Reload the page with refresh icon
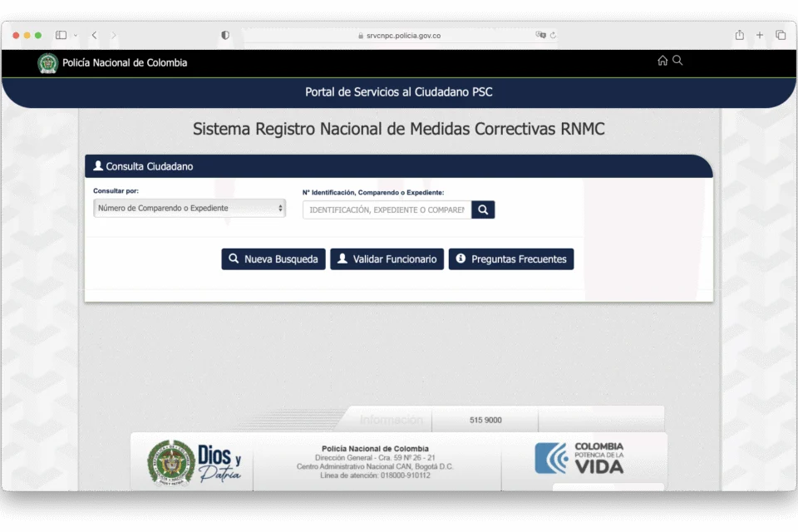The image size is (798, 532). [553, 35]
